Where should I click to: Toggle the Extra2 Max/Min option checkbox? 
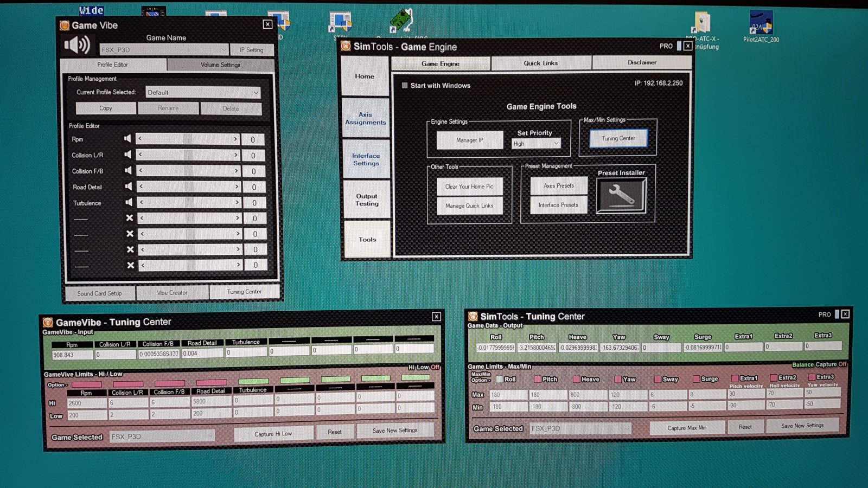tap(774, 378)
